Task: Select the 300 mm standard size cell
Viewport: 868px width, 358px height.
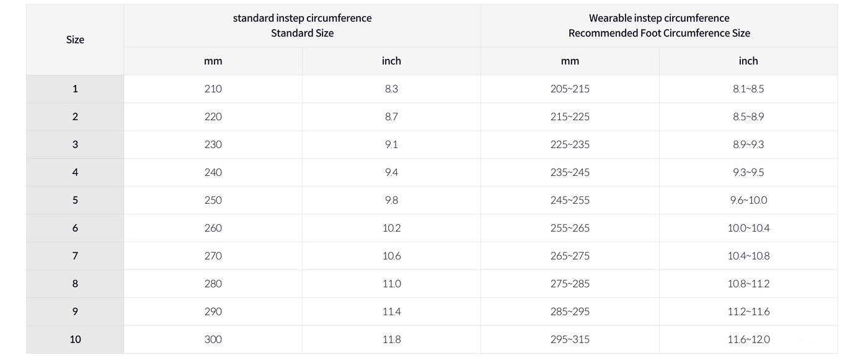Action: (213, 339)
